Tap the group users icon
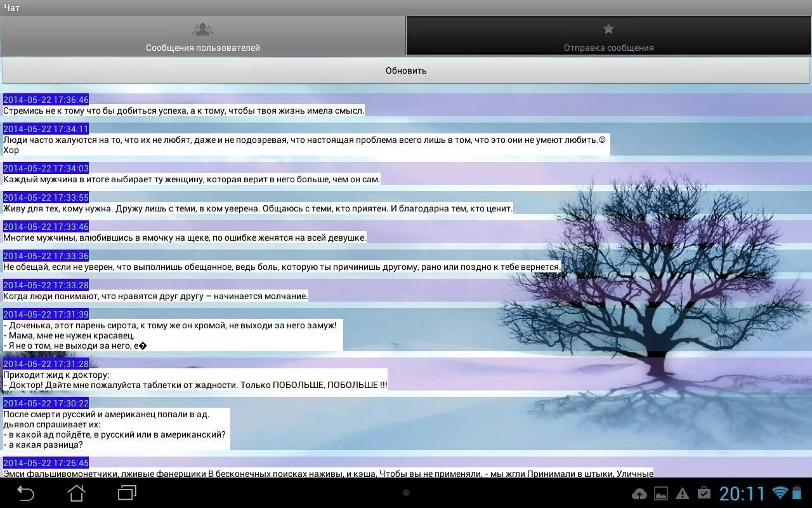The height and width of the screenshot is (508, 812). pyautogui.click(x=202, y=29)
